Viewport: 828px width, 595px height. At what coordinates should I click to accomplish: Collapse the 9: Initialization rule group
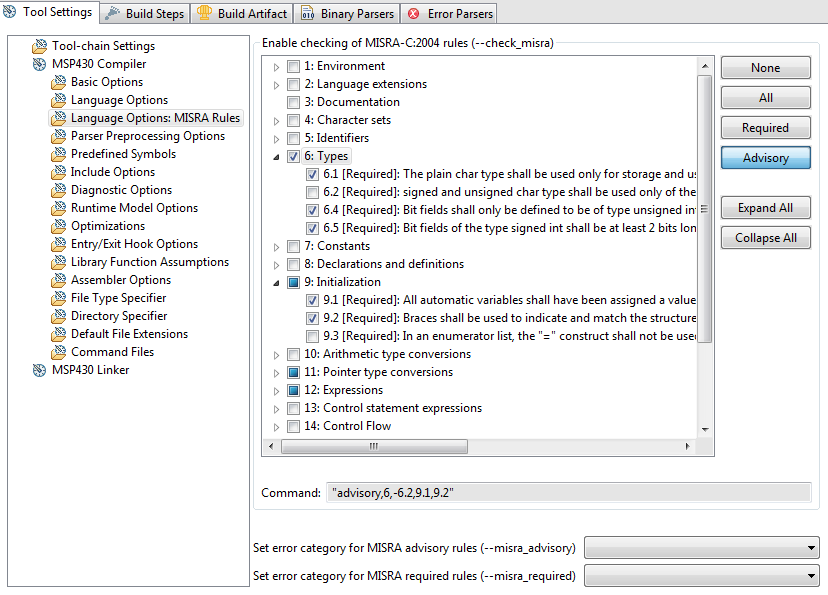coord(276,283)
